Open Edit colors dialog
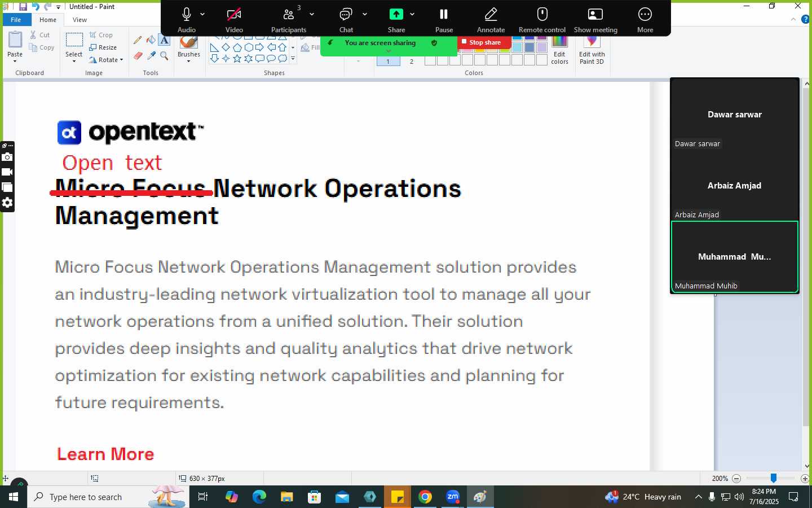The width and height of the screenshot is (812, 508). (559, 50)
